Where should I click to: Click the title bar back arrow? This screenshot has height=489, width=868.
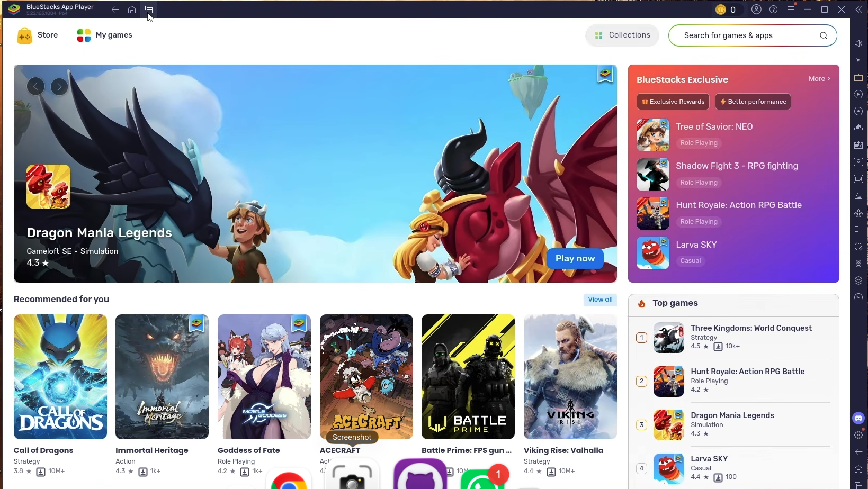[x=115, y=10]
